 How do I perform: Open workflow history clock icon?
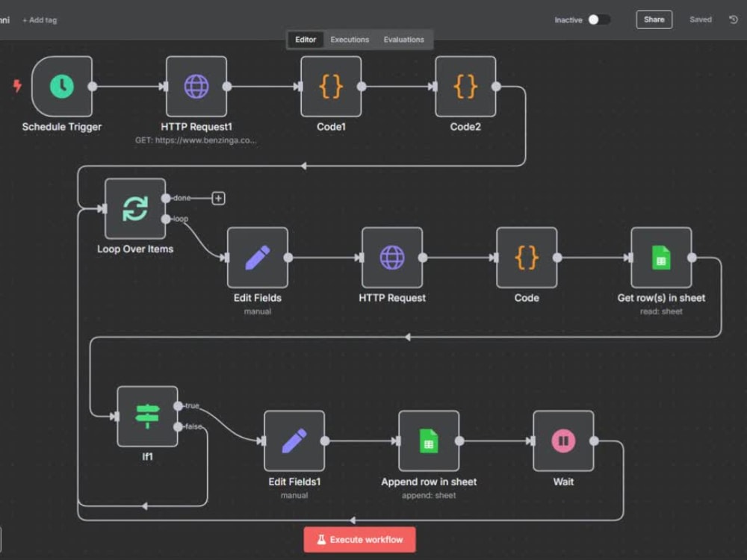734,19
